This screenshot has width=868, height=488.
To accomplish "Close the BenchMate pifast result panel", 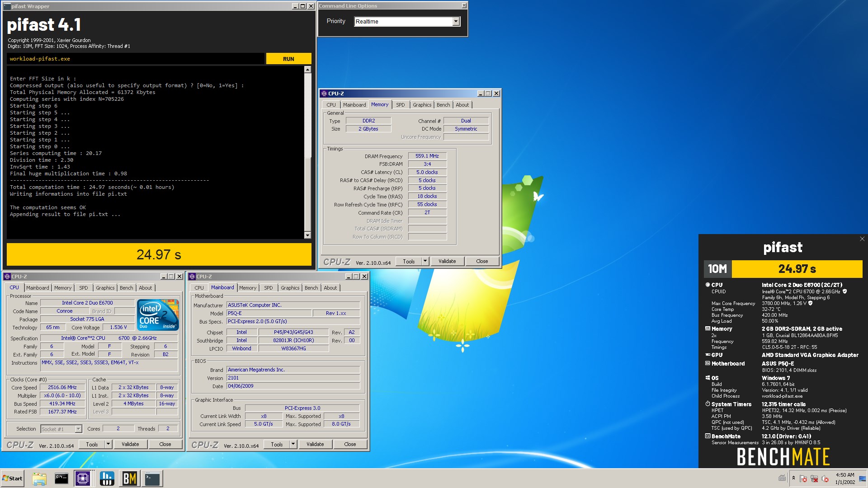I will point(862,239).
